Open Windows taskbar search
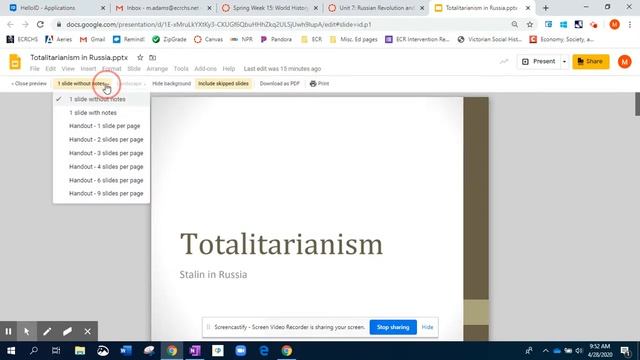640x360 pixels. [34, 351]
